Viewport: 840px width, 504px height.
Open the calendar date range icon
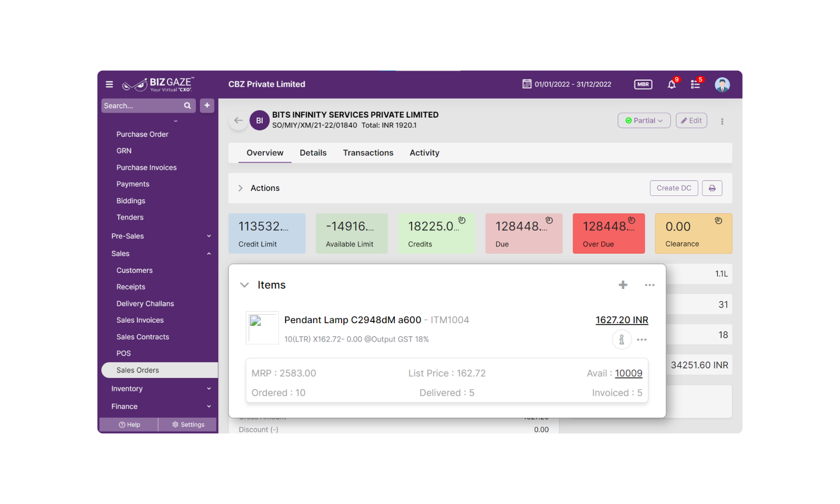(x=527, y=84)
